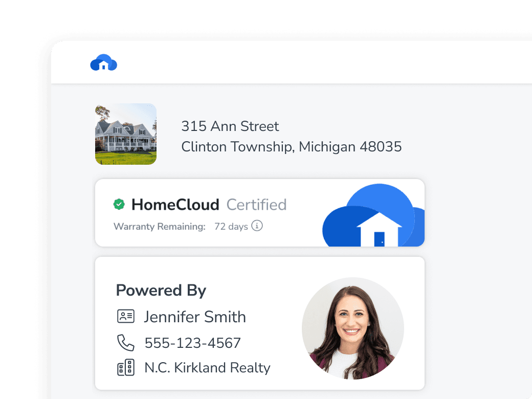The image size is (532, 399).
Task: Click the office building icon
Action: pyautogui.click(x=126, y=367)
